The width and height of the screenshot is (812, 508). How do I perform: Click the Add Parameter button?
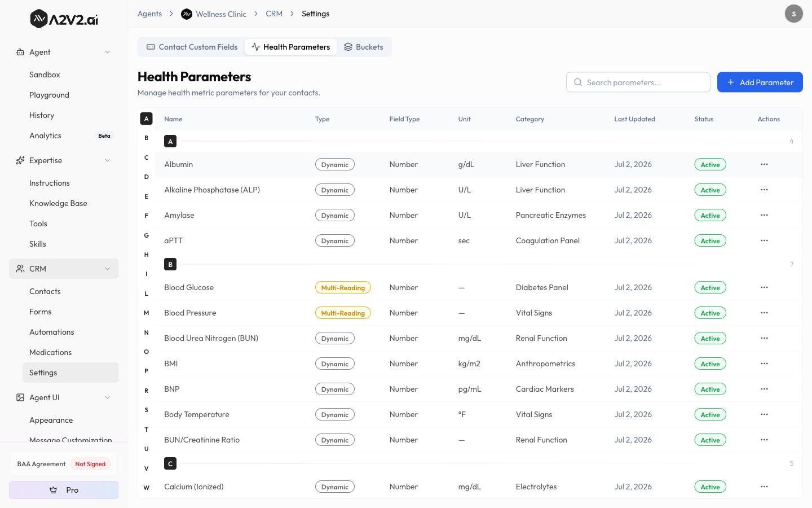click(x=760, y=82)
